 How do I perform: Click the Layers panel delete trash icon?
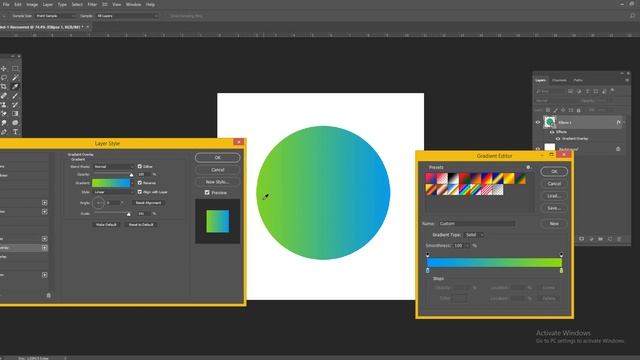(619, 239)
